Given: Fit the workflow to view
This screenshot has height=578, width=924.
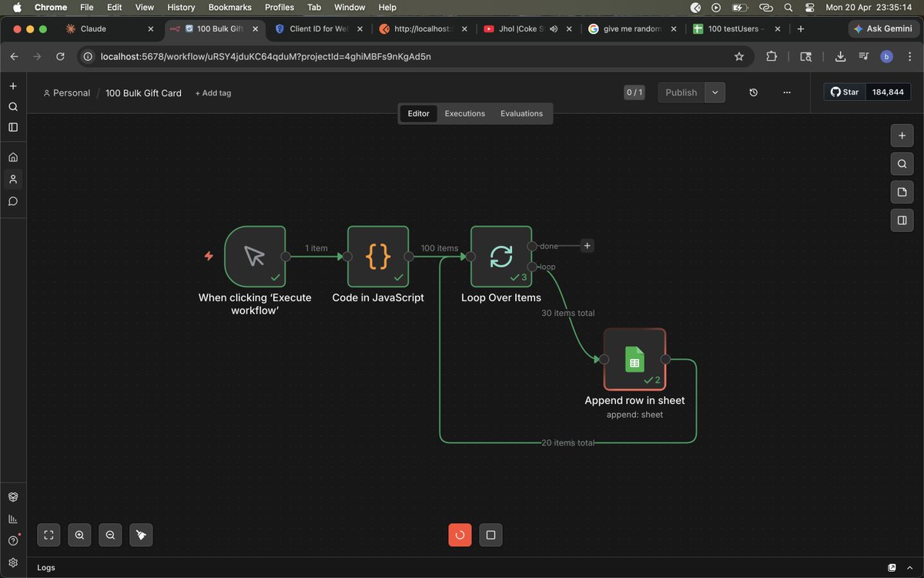Looking at the screenshot, I should pyautogui.click(x=49, y=535).
